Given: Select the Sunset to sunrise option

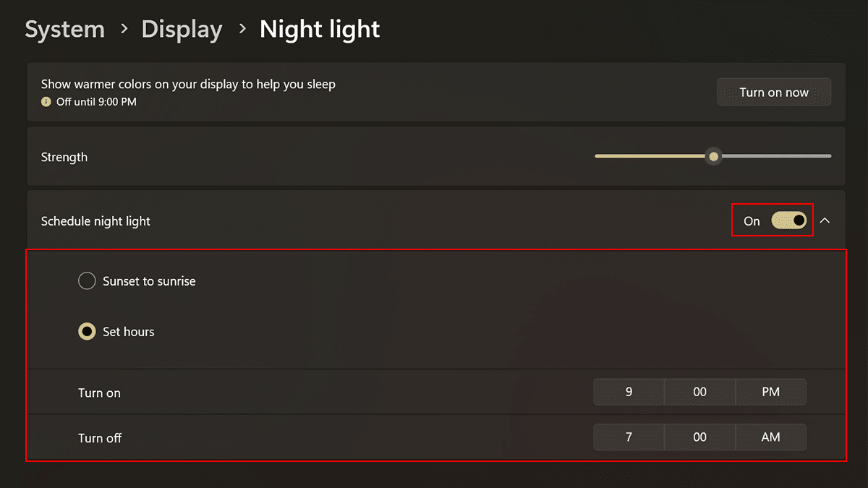Looking at the screenshot, I should [x=87, y=281].
